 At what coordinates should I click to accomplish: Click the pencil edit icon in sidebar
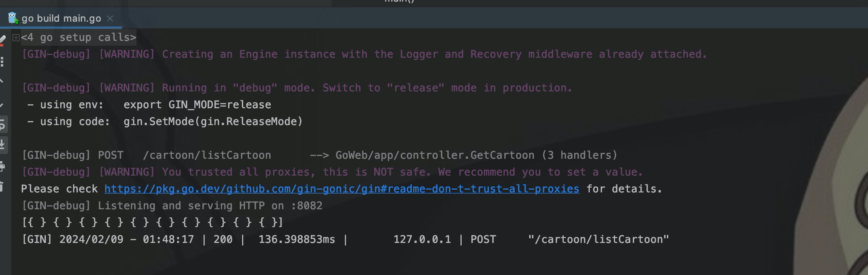[2, 39]
